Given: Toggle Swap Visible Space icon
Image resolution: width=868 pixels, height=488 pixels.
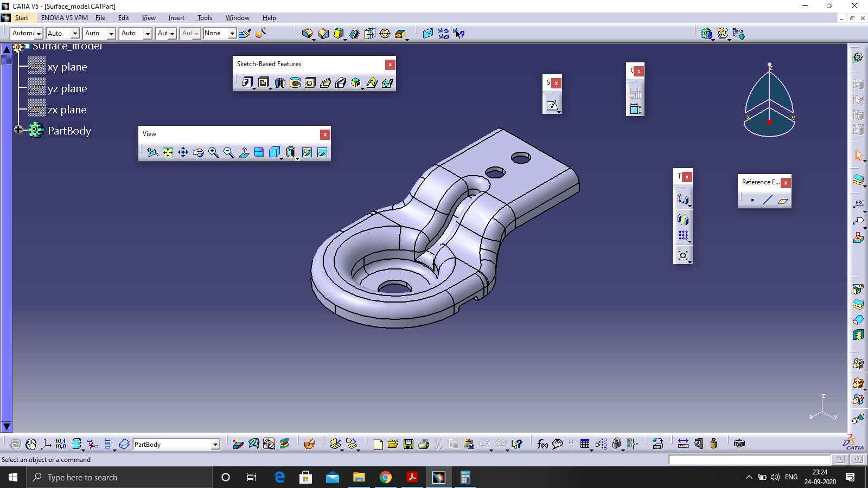Looking at the screenshot, I should click(322, 152).
